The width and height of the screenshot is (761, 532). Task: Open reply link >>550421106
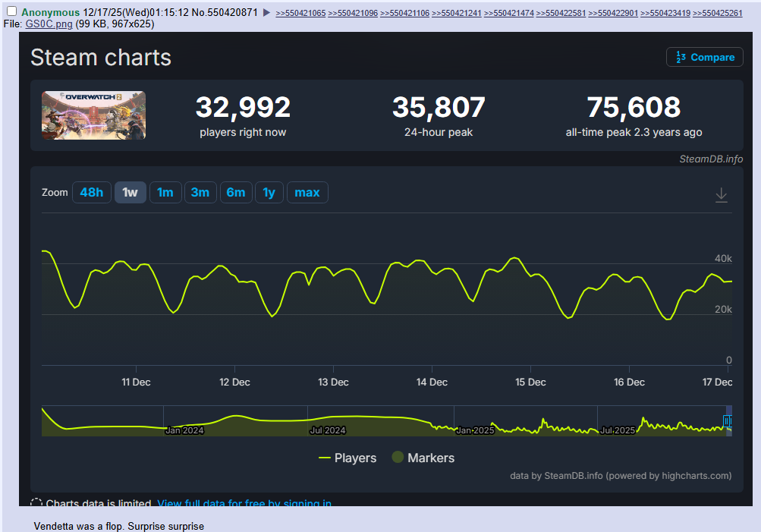point(404,13)
